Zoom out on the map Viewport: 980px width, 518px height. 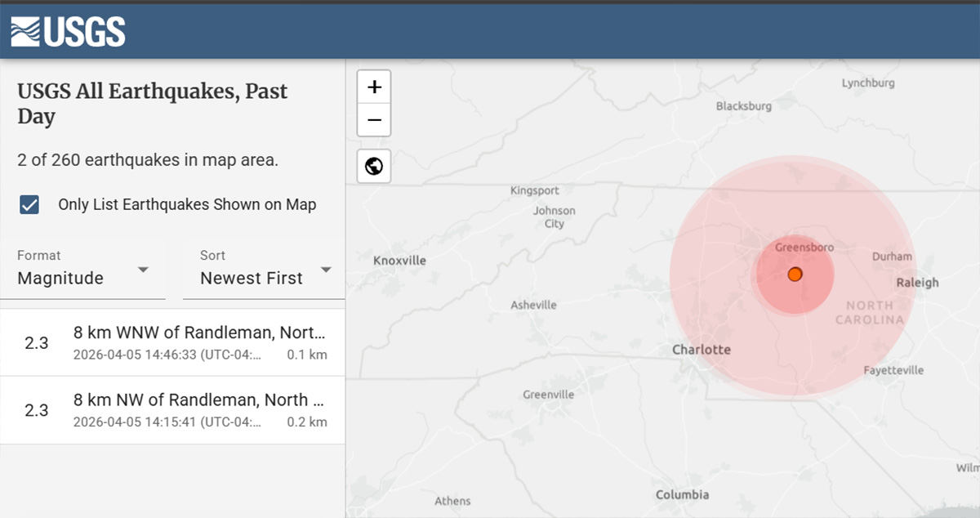tap(374, 120)
